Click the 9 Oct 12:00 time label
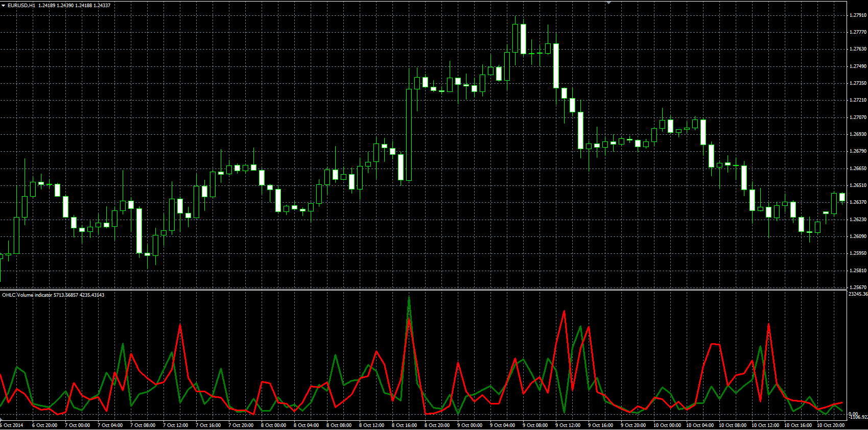This screenshot has height=430, width=868. pyautogui.click(x=568, y=425)
